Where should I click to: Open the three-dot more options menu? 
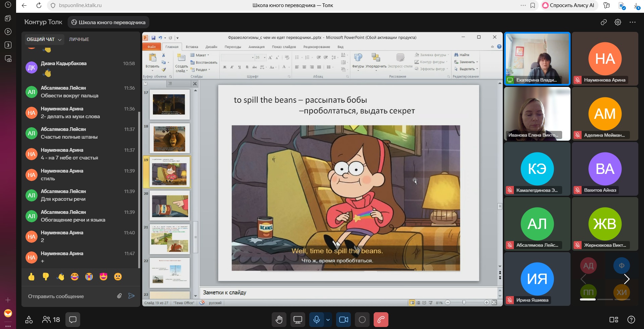pyautogui.click(x=633, y=22)
